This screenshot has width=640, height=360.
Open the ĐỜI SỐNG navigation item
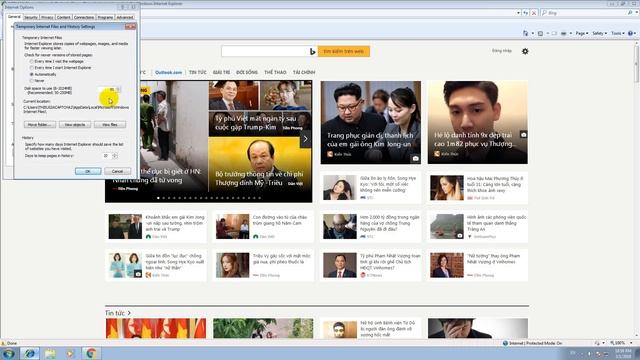[x=247, y=72]
